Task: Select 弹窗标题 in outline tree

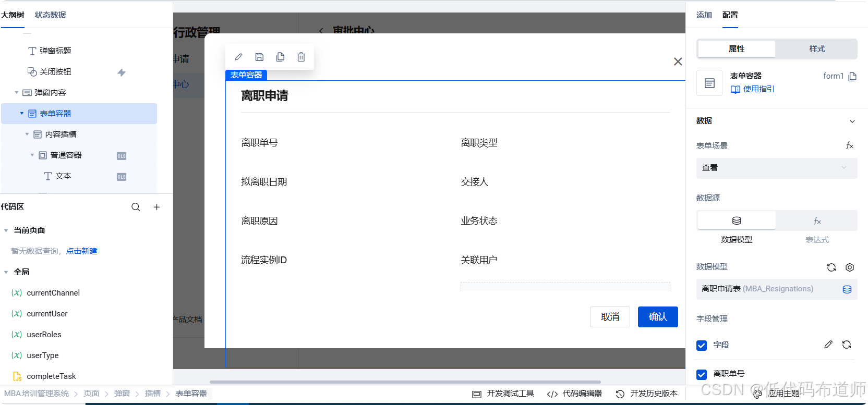Action: [x=55, y=51]
